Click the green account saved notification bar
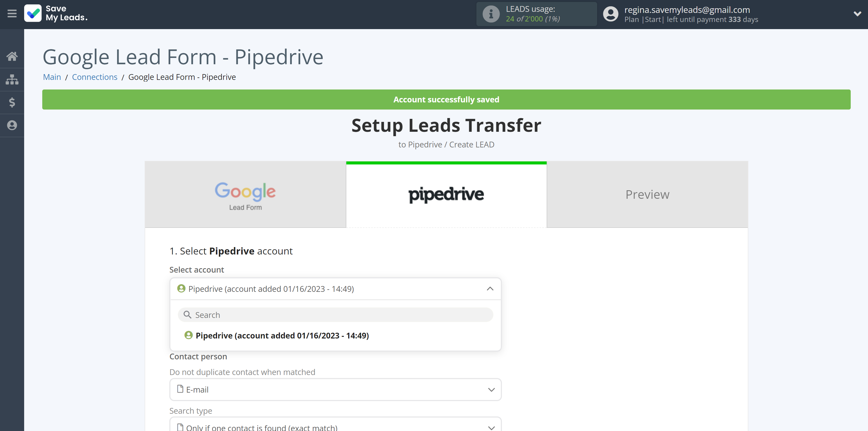Image resolution: width=868 pixels, height=431 pixels. 446,100
